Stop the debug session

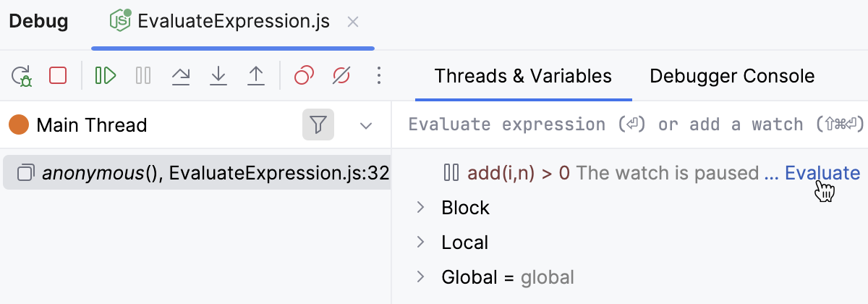pyautogui.click(x=58, y=75)
